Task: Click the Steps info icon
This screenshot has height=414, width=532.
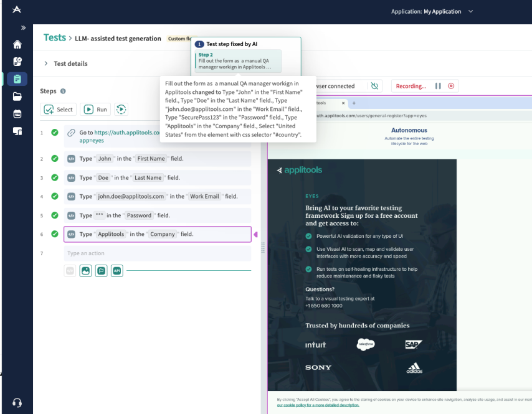Action: pos(63,92)
